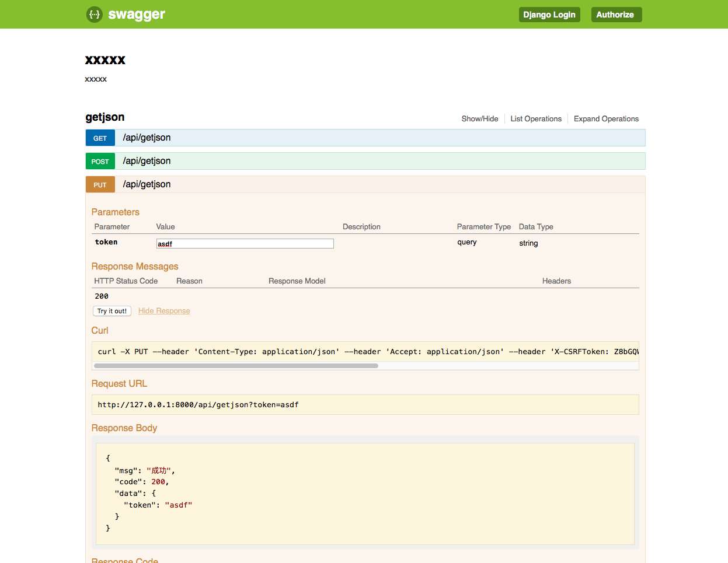Click the Authorize button
The image size is (728, 563).
tap(616, 15)
